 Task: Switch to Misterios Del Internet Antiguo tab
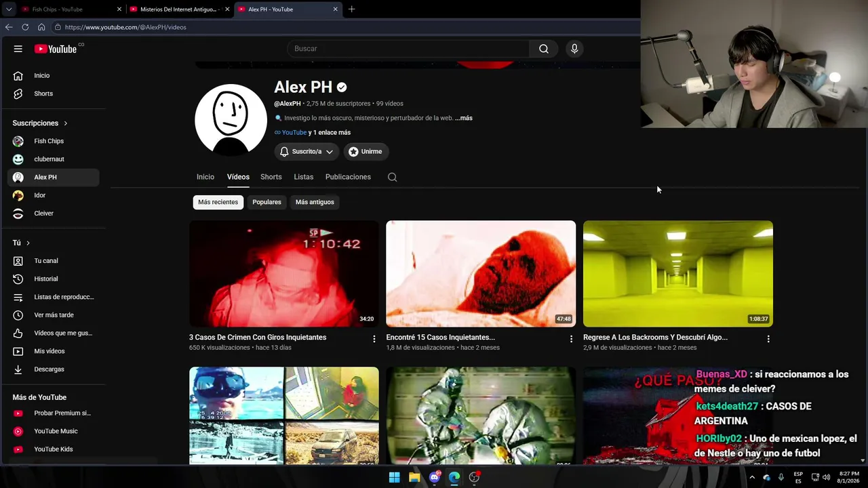[x=179, y=9]
